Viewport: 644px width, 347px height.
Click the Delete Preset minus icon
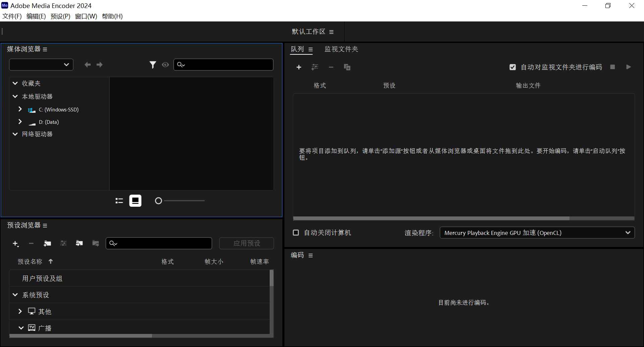pyautogui.click(x=31, y=243)
